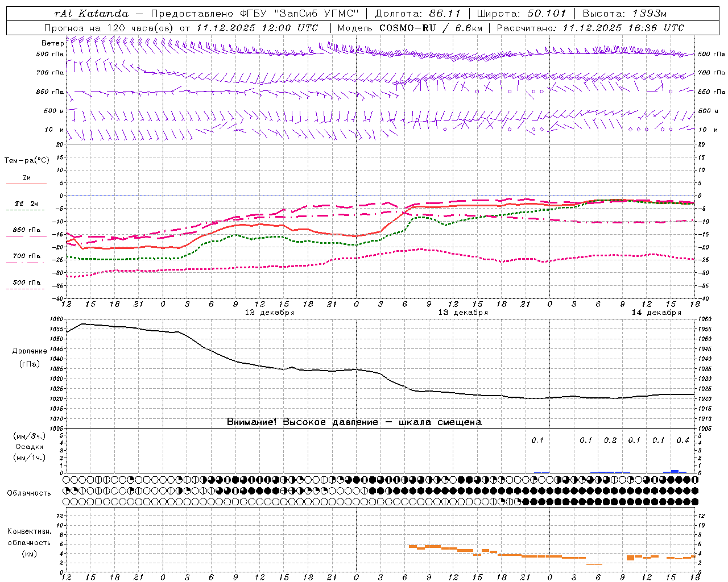The width and height of the screenshot is (728, 582).
Task: Click the Td 2м dew point legend entry
Action: 27,203
